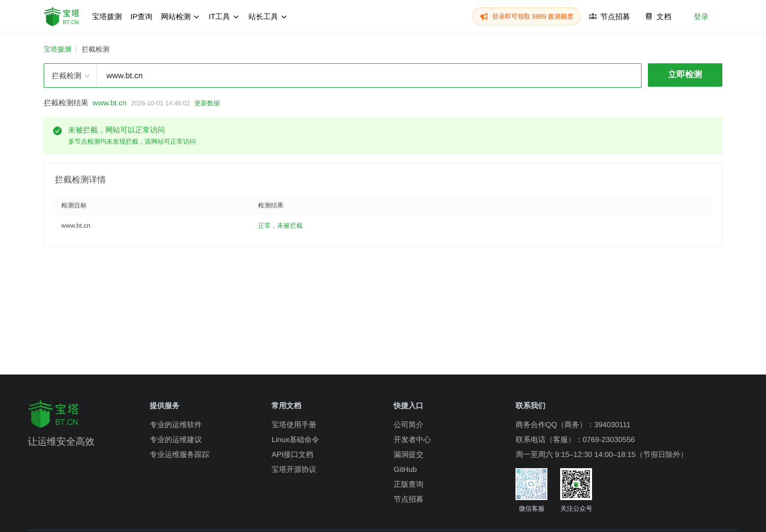Viewport: 766px width, 532px height.
Task: Click the 未被拦截，网站可以正常访问 message
Action: (x=116, y=130)
